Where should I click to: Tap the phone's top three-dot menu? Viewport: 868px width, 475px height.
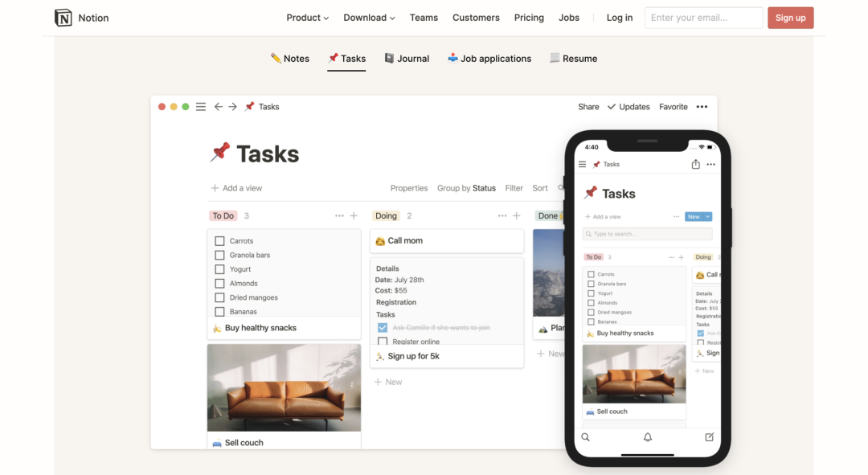point(711,165)
